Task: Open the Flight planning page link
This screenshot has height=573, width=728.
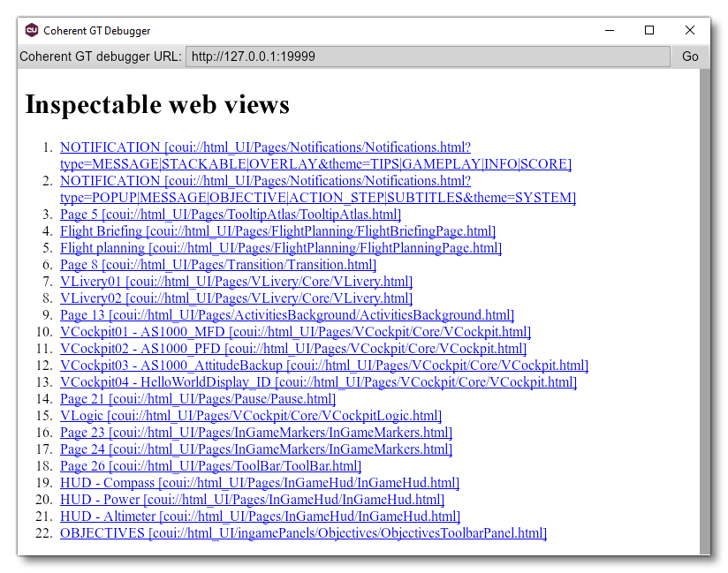Action: tap(280, 247)
